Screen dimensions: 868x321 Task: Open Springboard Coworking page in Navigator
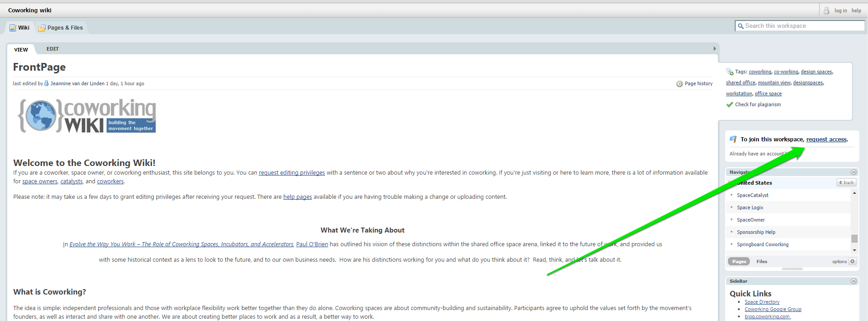click(763, 244)
